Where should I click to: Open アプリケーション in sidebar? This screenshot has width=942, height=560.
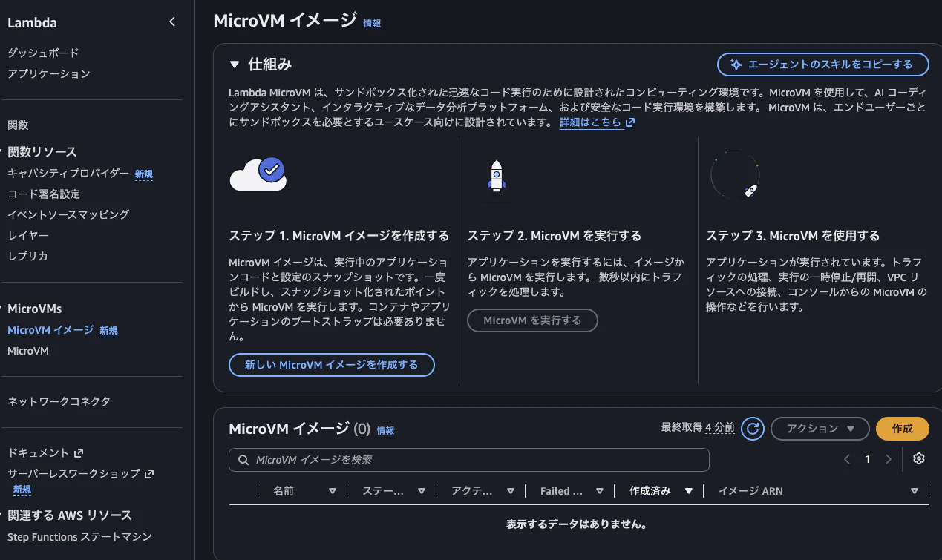[x=49, y=74]
